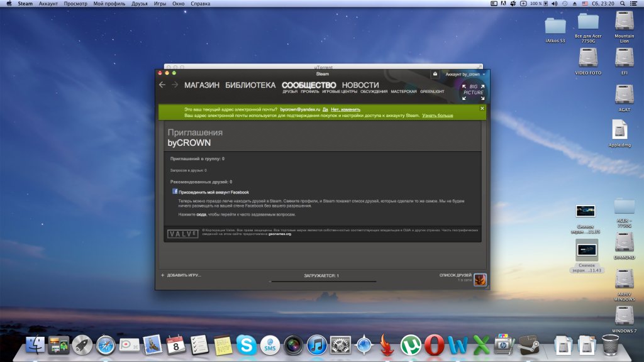Image resolution: width=644 pixels, height=362 pixels.
Task: Click the Узнать больше link
Action: coord(437,116)
